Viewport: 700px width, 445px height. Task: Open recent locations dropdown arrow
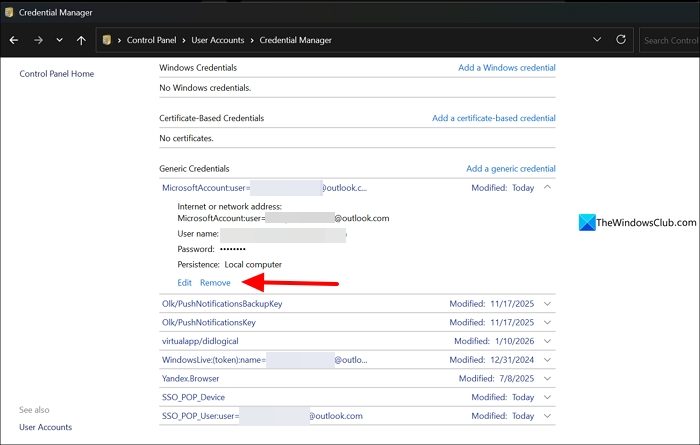tap(59, 40)
